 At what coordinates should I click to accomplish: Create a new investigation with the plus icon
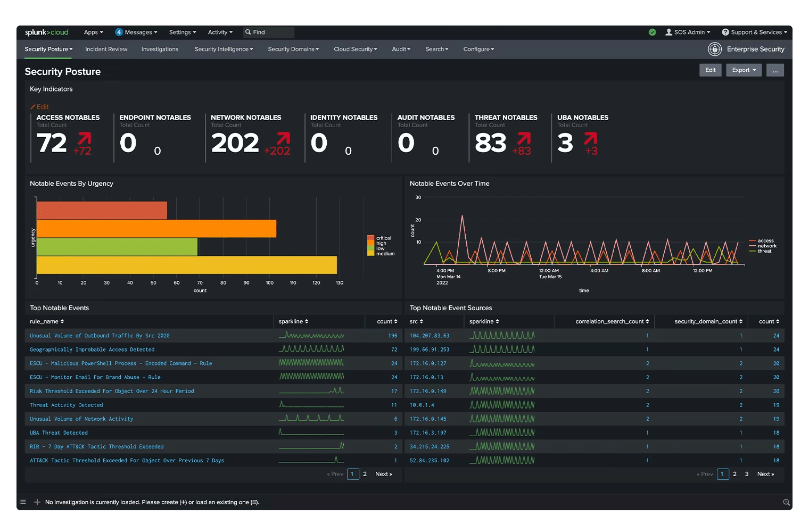37,502
